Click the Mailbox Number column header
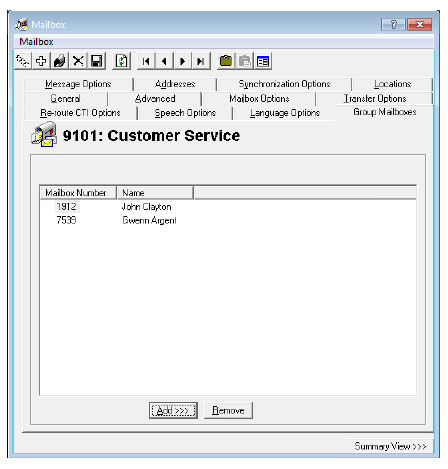 coord(78,193)
